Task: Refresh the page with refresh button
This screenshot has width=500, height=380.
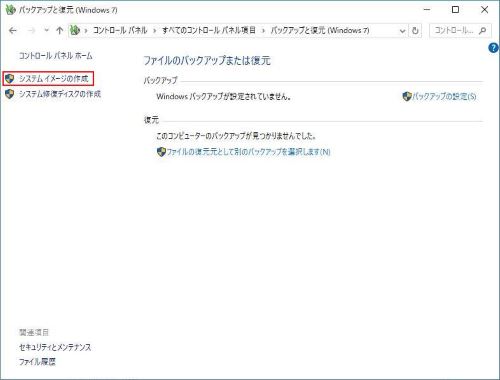Action: coord(415,31)
